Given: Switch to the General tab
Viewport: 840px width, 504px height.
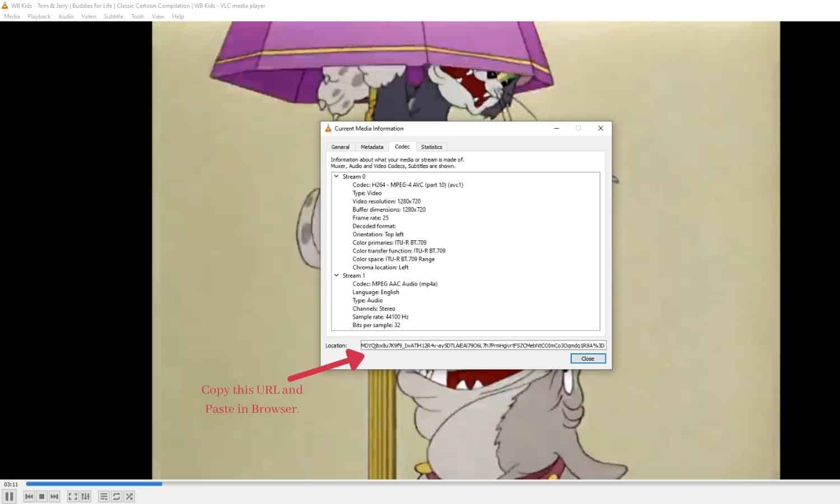Looking at the screenshot, I should (x=340, y=147).
